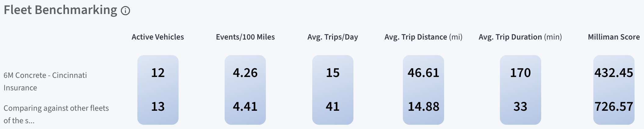
Task: Select the Events/100 Miles column header
Action: [x=245, y=37]
